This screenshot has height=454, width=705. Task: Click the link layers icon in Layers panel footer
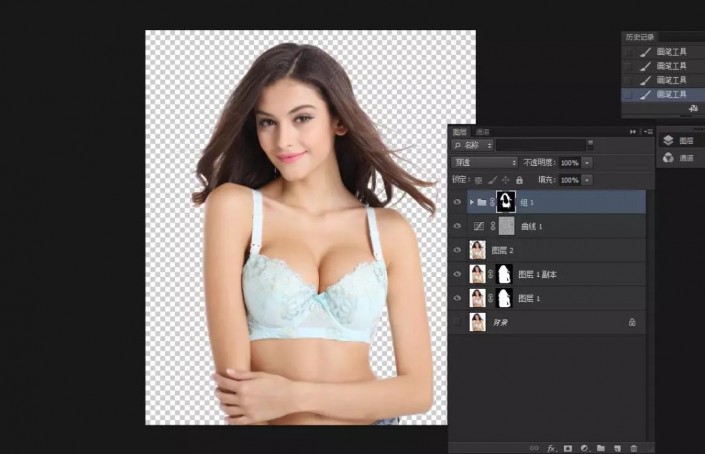pyautogui.click(x=534, y=448)
